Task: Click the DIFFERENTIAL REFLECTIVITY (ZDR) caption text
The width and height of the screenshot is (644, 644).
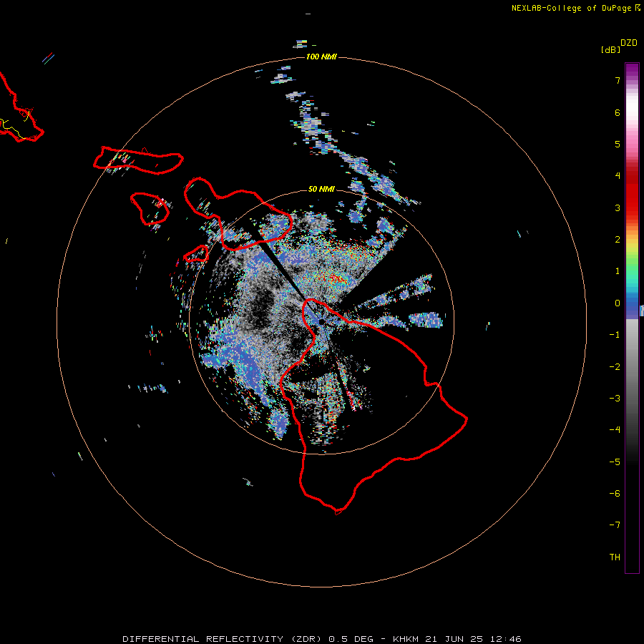Action: pos(222,639)
